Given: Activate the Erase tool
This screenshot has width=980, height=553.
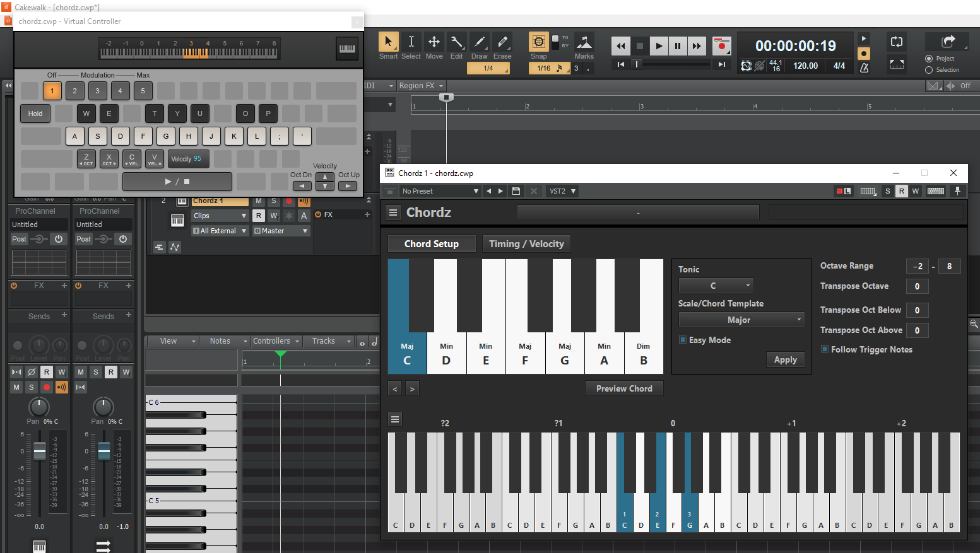Looking at the screenshot, I should pos(502,42).
